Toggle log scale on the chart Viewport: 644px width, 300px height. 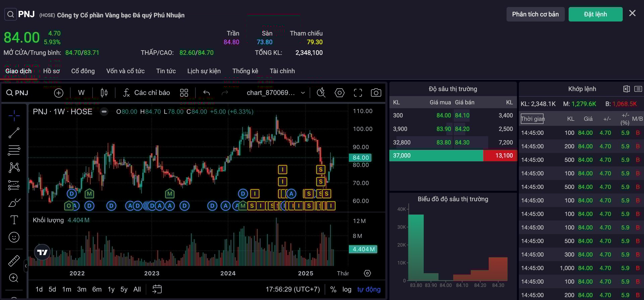[x=347, y=289]
